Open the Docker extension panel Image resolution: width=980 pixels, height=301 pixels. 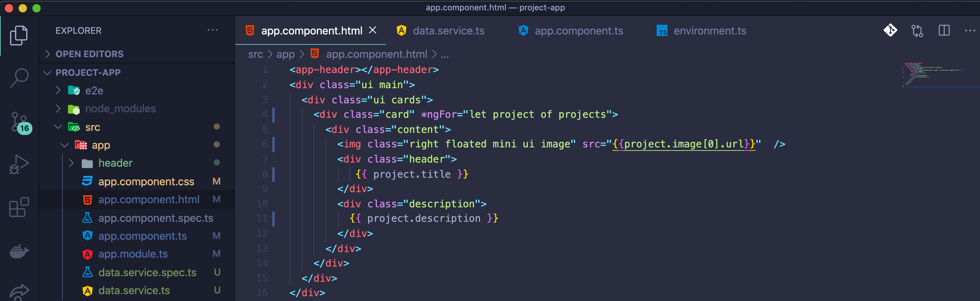[x=19, y=251]
